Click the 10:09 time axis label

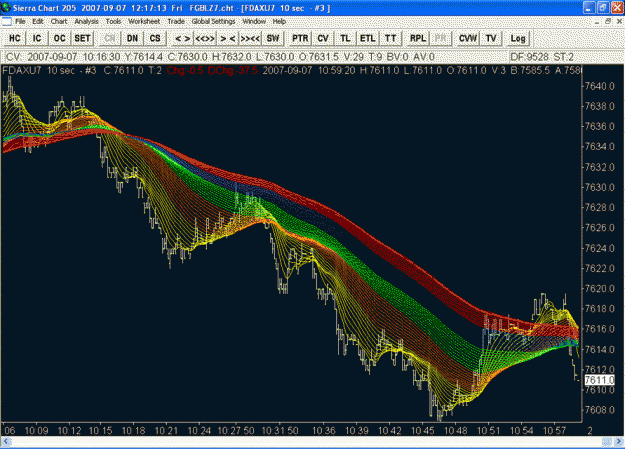36,431
